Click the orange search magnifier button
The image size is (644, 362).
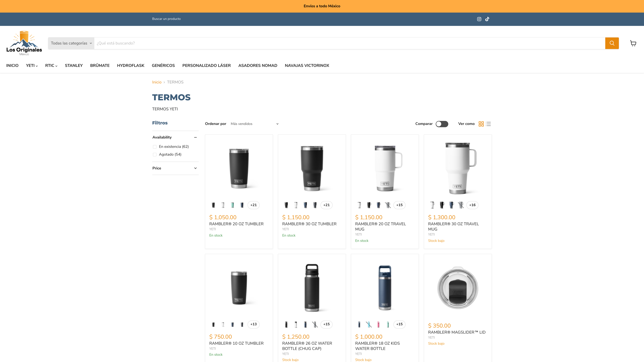coord(612,43)
